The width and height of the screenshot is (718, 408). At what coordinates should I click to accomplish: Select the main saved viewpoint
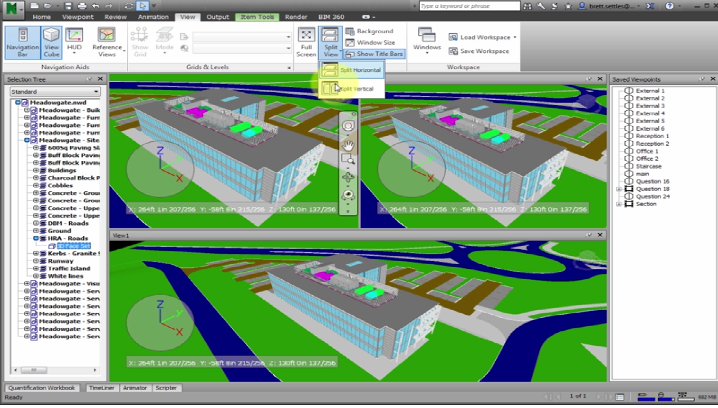tap(642, 174)
